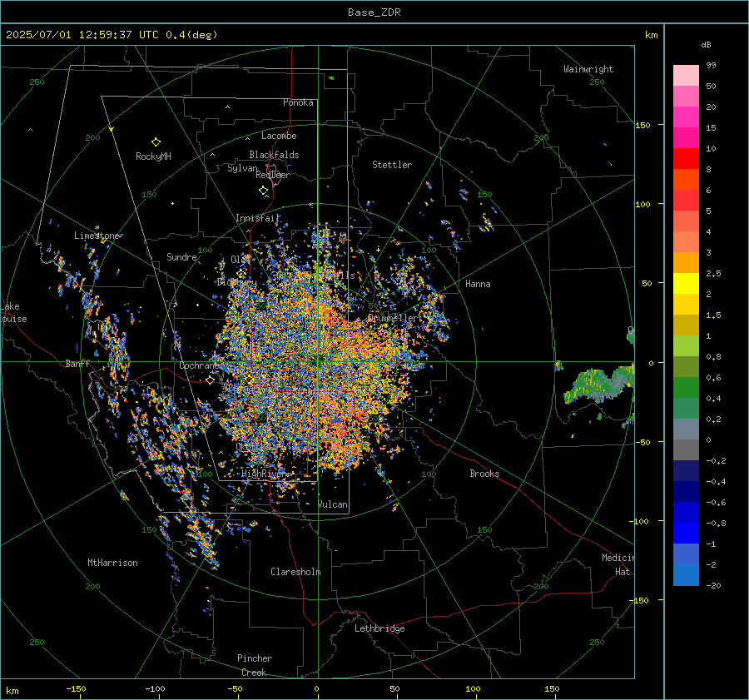Select the light pink legend swatch below 99

point(686,76)
